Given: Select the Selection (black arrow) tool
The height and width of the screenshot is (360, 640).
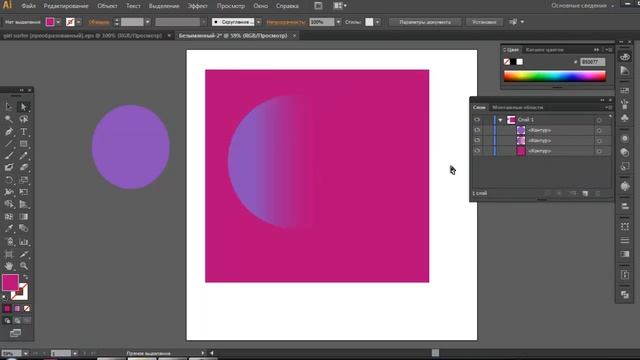Looking at the screenshot, I should coord(9,107).
